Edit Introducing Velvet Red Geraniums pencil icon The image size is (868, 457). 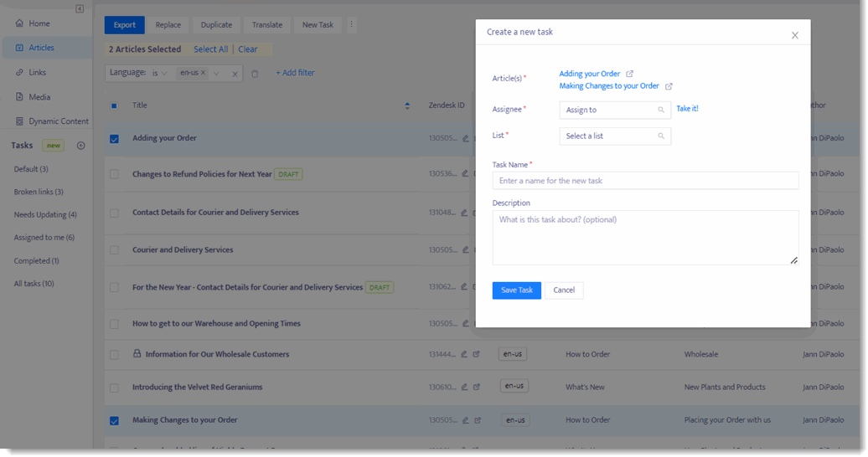pos(465,388)
